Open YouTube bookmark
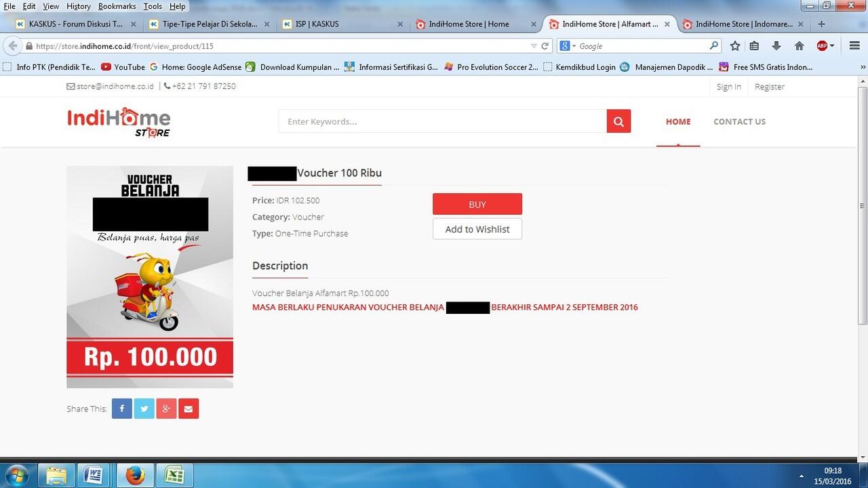This screenshot has height=488, width=868. pos(123,67)
